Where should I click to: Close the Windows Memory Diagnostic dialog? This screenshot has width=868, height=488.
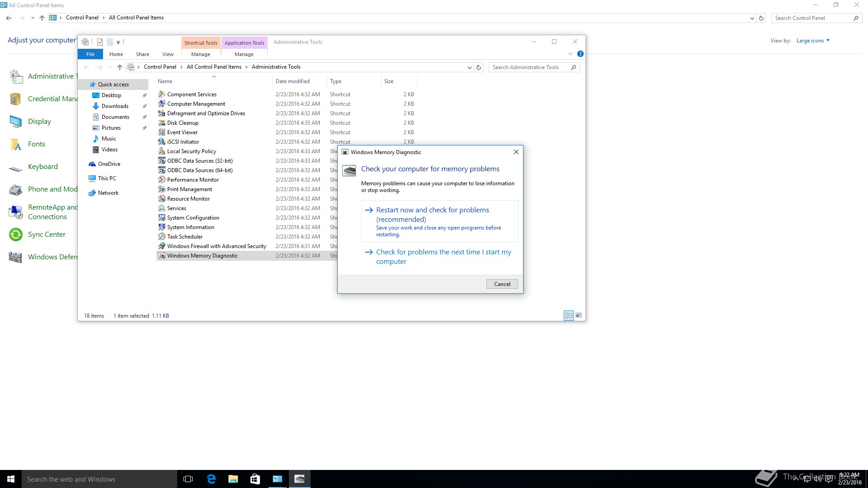[x=516, y=152]
